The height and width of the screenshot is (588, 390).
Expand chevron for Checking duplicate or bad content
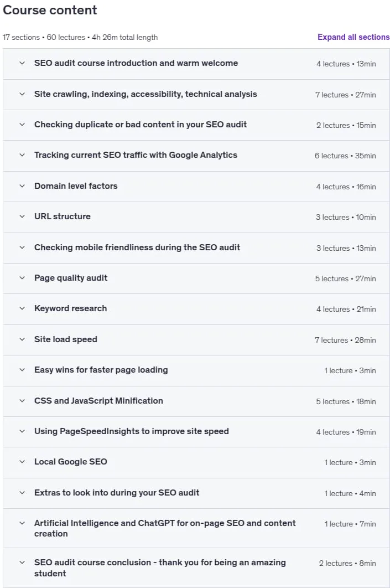pyautogui.click(x=22, y=125)
